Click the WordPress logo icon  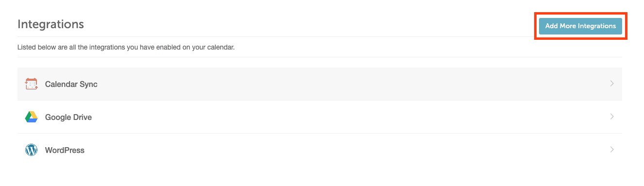pos(31,150)
